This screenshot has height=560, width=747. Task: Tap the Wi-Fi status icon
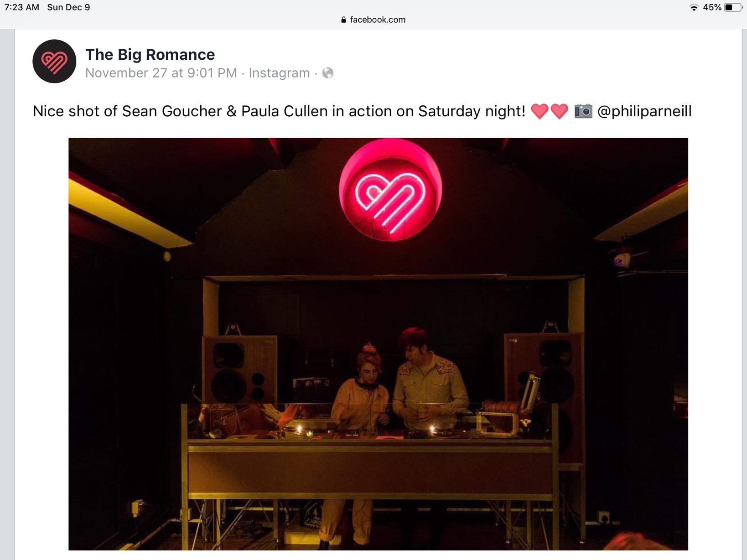pyautogui.click(x=694, y=7)
